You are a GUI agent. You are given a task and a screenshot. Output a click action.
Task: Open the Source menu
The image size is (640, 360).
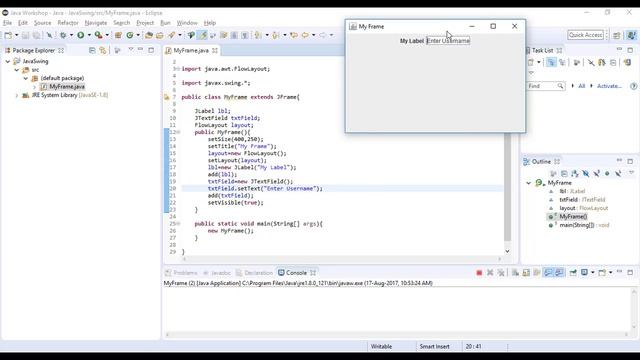pos(42,23)
